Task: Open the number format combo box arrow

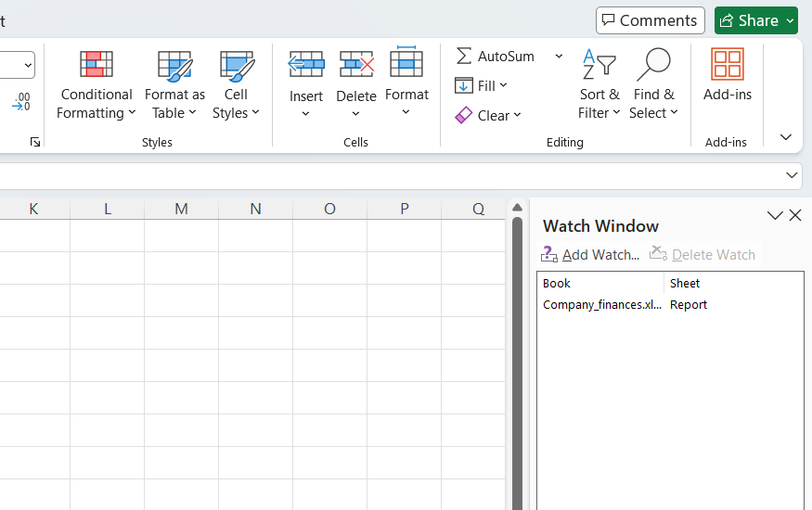Action: click(28, 65)
